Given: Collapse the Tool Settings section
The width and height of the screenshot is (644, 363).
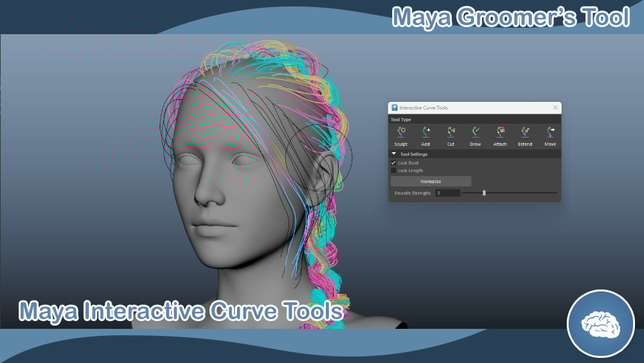Looking at the screenshot, I should [x=394, y=153].
